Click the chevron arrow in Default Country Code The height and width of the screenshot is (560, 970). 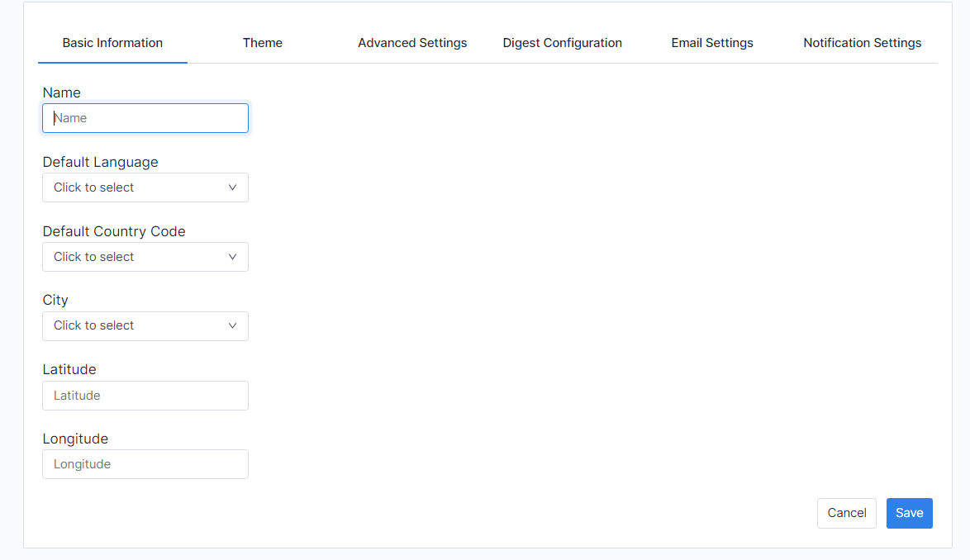point(232,257)
